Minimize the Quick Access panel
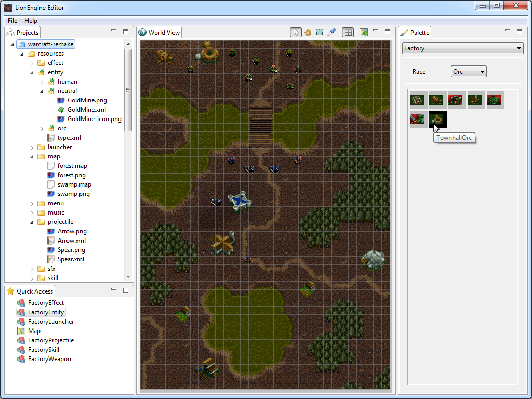The image size is (532, 399). [x=114, y=289]
